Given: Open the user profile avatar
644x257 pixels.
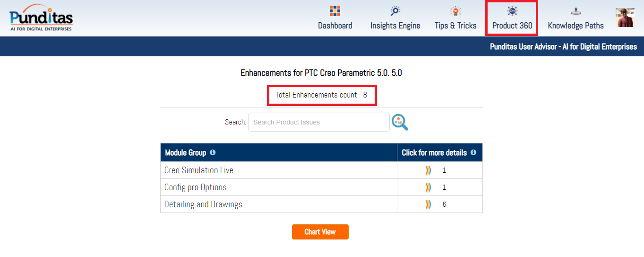Looking at the screenshot, I should 625,18.
